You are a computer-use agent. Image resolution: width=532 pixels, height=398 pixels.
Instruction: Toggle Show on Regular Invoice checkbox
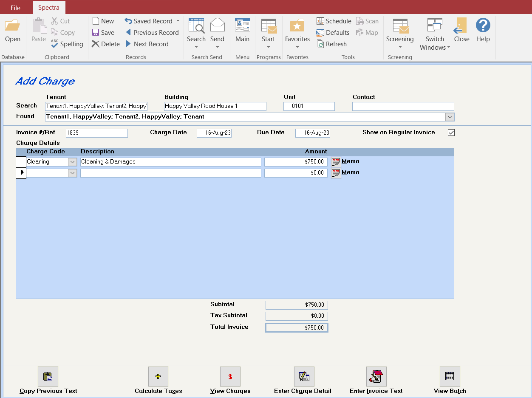(451, 133)
